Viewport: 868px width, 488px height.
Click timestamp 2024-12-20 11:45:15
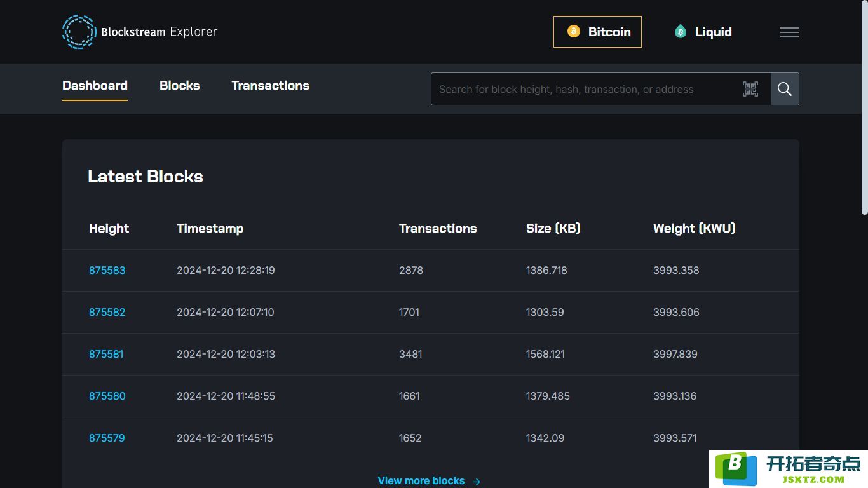pyautogui.click(x=225, y=438)
